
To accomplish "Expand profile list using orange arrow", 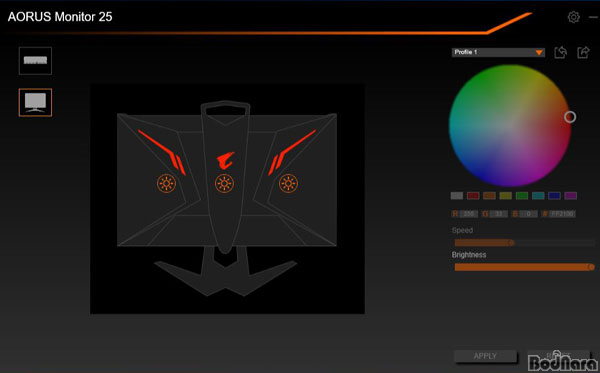I will pos(539,52).
